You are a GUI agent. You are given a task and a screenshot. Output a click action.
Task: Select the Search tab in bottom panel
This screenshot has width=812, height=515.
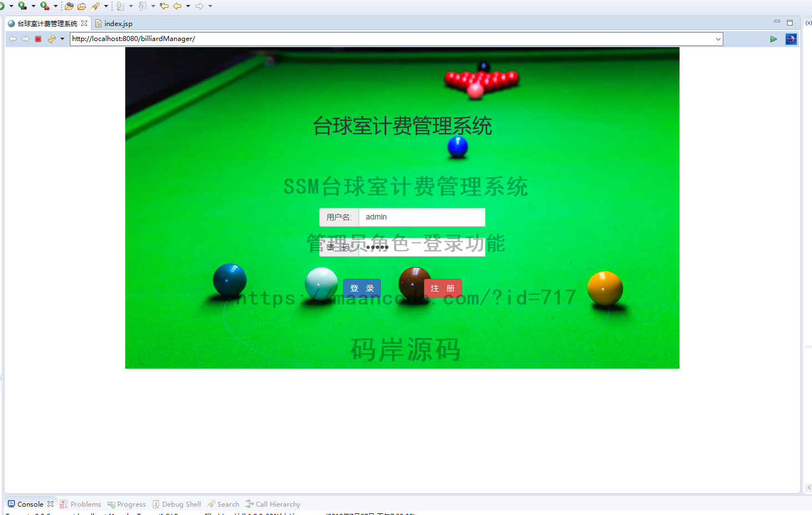(223, 504)
